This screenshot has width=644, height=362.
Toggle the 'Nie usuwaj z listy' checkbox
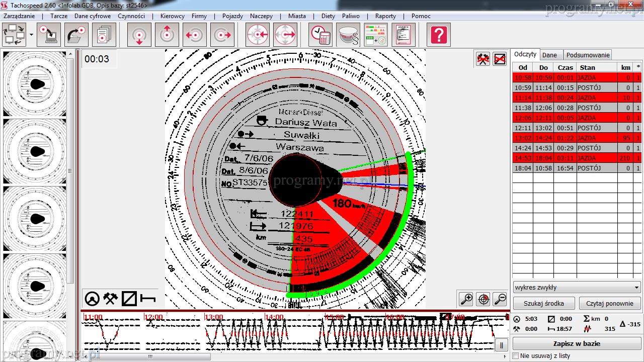[x=515, y=356]
